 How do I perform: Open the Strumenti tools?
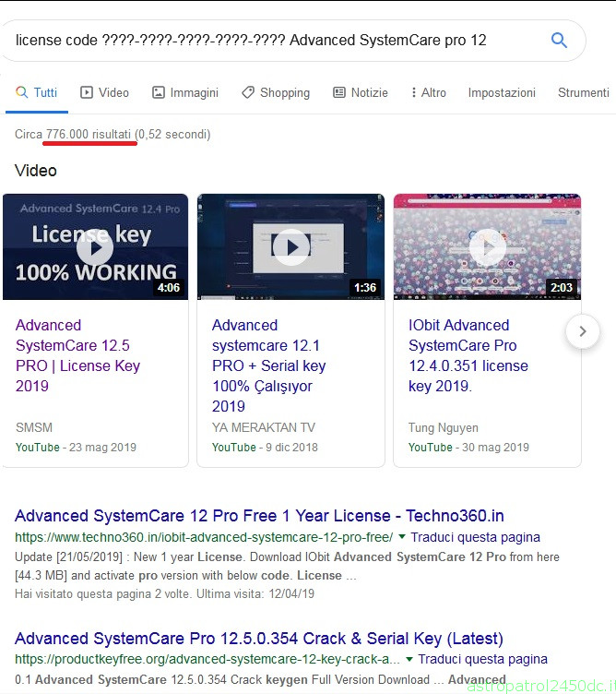point(584,92)
